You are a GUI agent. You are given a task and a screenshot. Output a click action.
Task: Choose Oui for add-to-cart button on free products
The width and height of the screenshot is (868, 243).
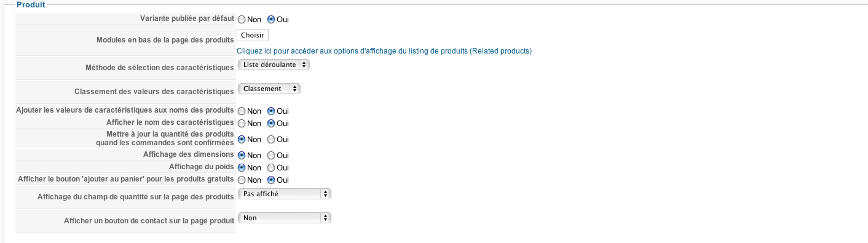271,180
